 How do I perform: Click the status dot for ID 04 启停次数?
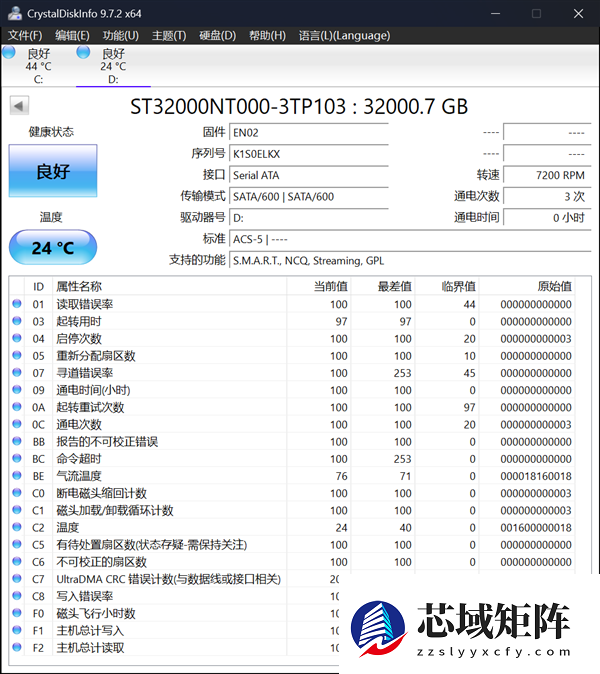coord(17,338)
